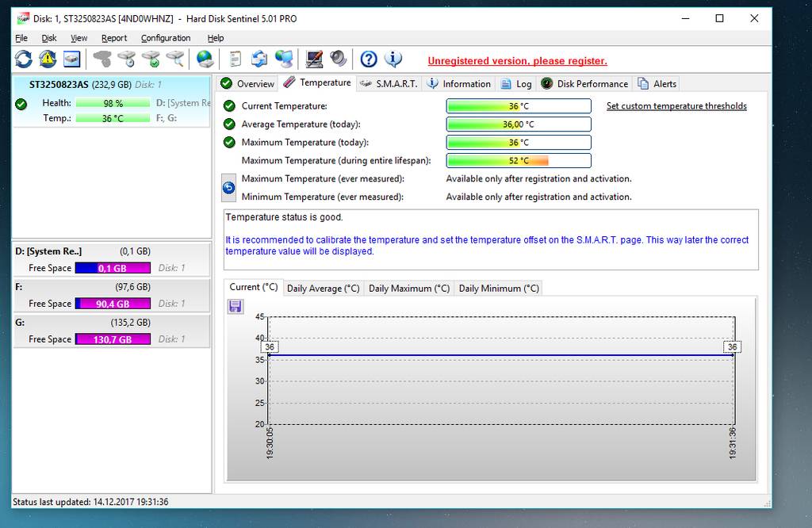812x528 pixels.
Task: Click the globe icon in the toolbar
Action: point(205,59)
